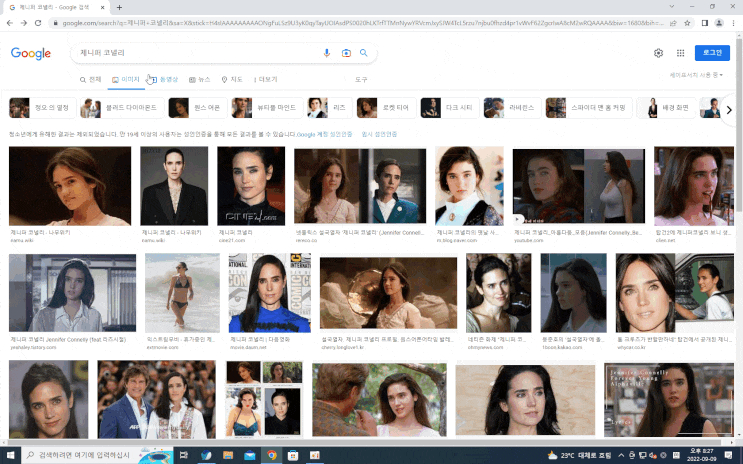Image resolution: width=743 pixels, height=464 pixels.
Task: Toggle the Chrome side panel
Action: click(705, 23)
